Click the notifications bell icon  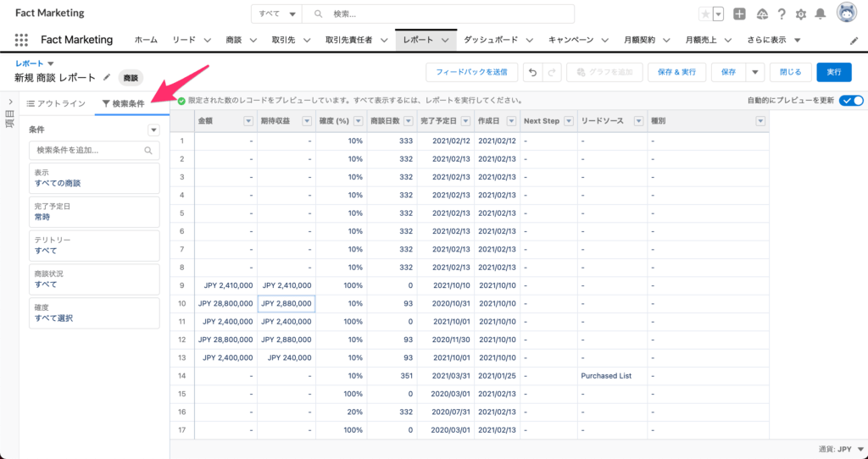[x=820, y=14]
